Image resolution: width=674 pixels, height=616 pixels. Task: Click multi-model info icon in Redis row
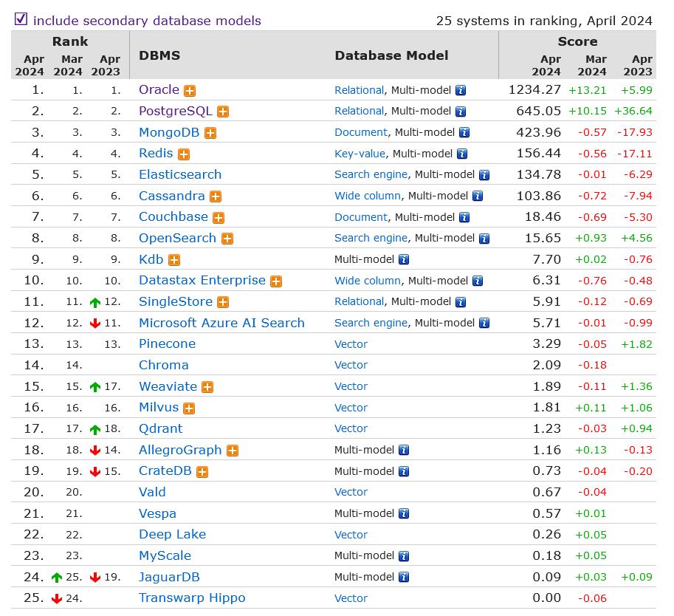click(461, 154)
